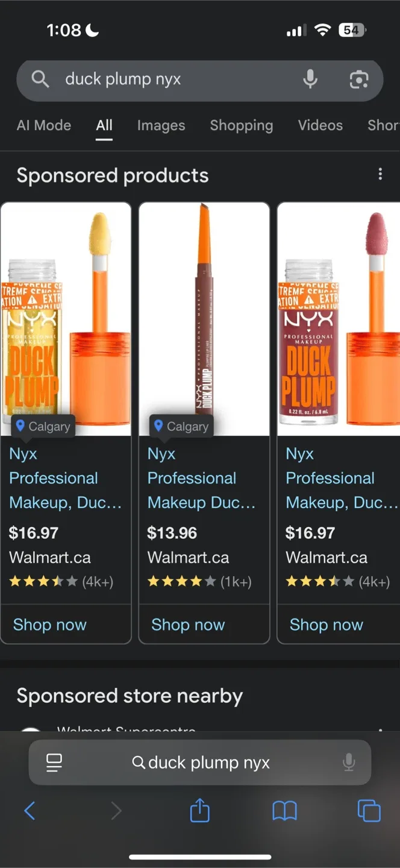400x868 pixels.
Task: Open the Sponsored products three-dot menu
Action: (380, 174)
